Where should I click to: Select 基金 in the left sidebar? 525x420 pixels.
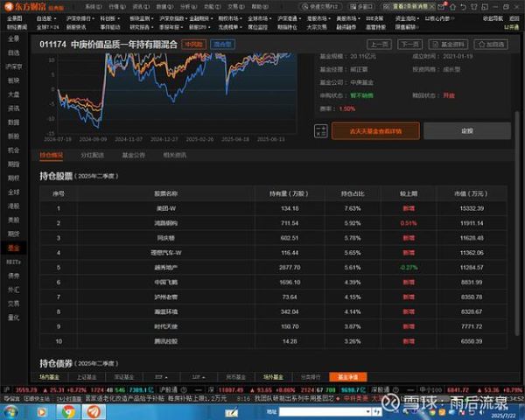[13, 248]
